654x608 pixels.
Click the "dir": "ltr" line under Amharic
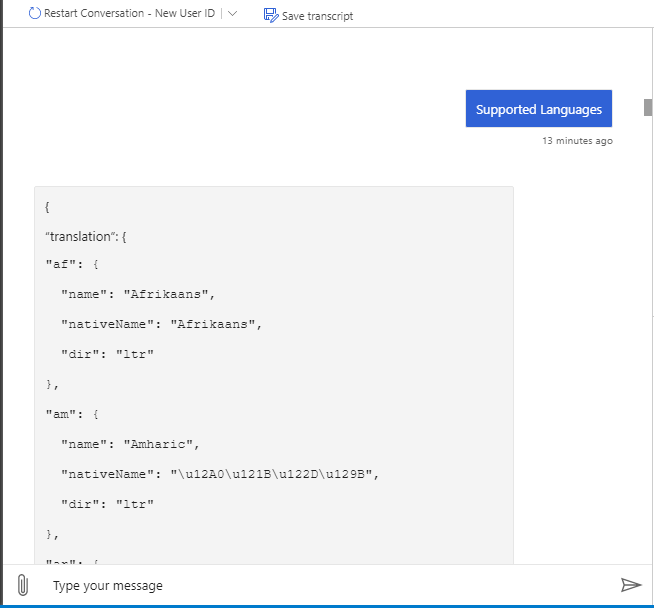click(107, 505)
